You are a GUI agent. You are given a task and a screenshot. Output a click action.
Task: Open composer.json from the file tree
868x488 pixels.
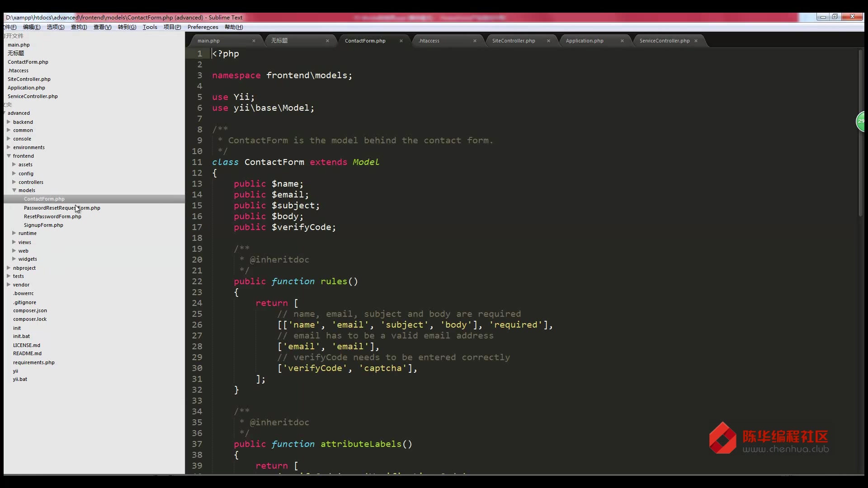30,310
